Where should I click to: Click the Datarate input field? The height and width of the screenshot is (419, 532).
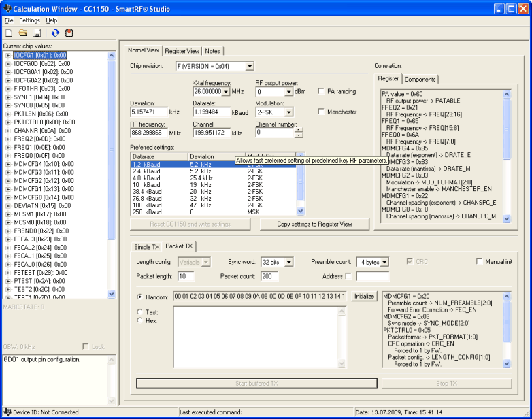pyautogui.click(x=212, y=112)
